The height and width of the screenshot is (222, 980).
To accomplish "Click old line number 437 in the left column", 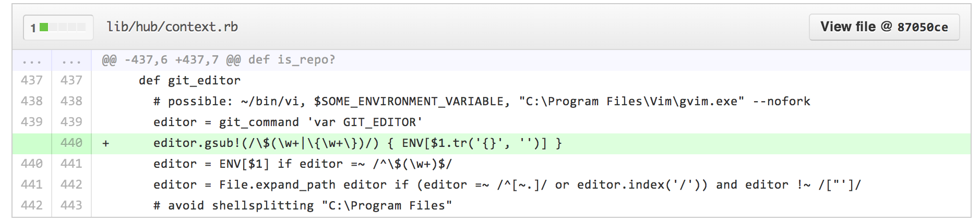I will 32,80.
